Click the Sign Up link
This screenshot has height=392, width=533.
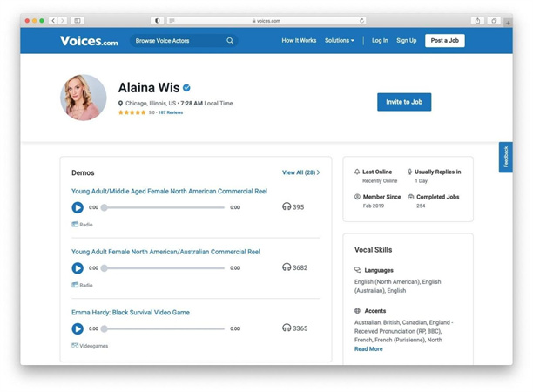[406, 41]
